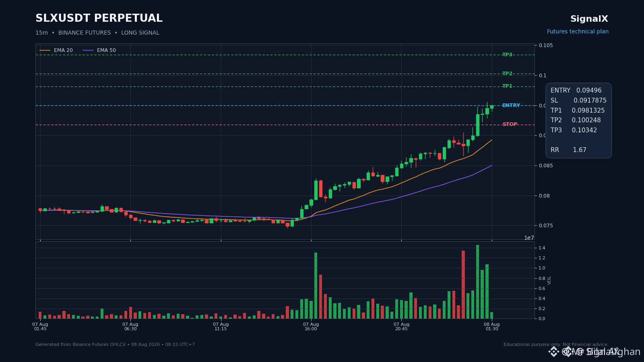This screenshot has height=362, width=644.
Task: Select the 15m BINANCE FUTURES LONG SIGNAL subtitle
Action: pos(97,33)
